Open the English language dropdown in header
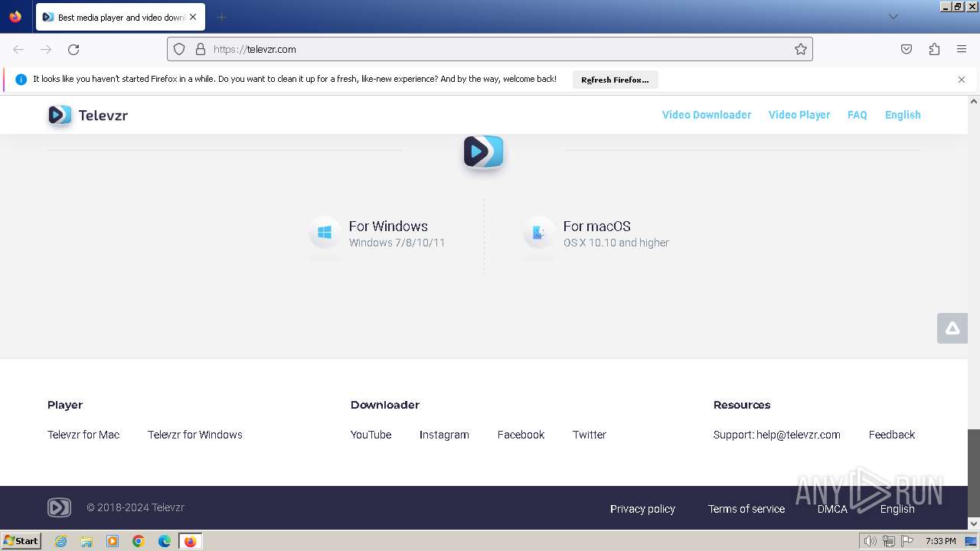Image resolution: width=980 pixels, height=551 pixels. click(903, 115)
